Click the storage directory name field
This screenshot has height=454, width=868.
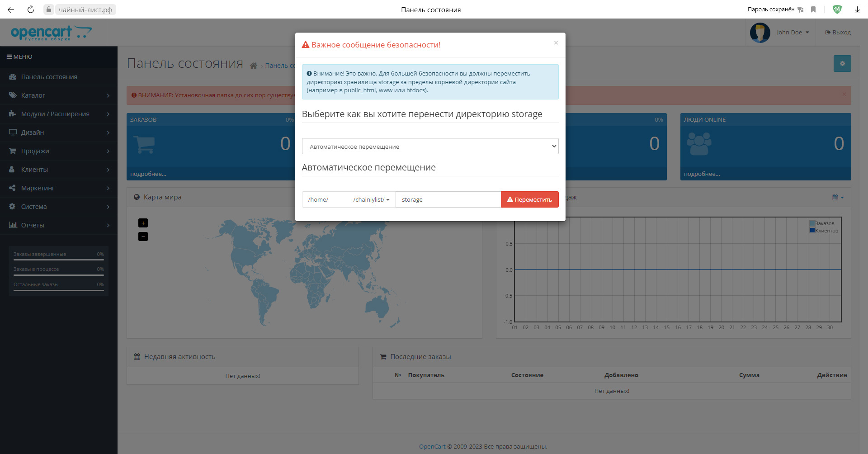448,200
